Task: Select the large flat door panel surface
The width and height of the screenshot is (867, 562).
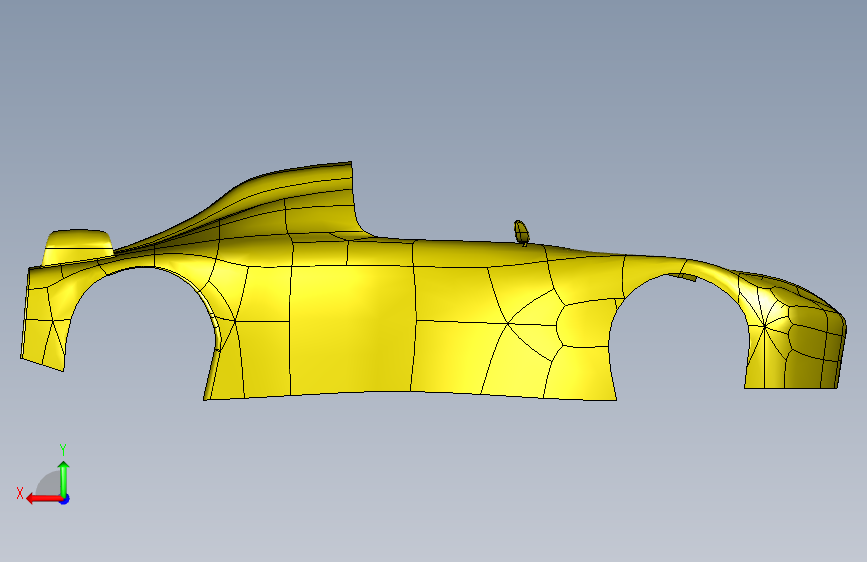Action: click(352, 329)
